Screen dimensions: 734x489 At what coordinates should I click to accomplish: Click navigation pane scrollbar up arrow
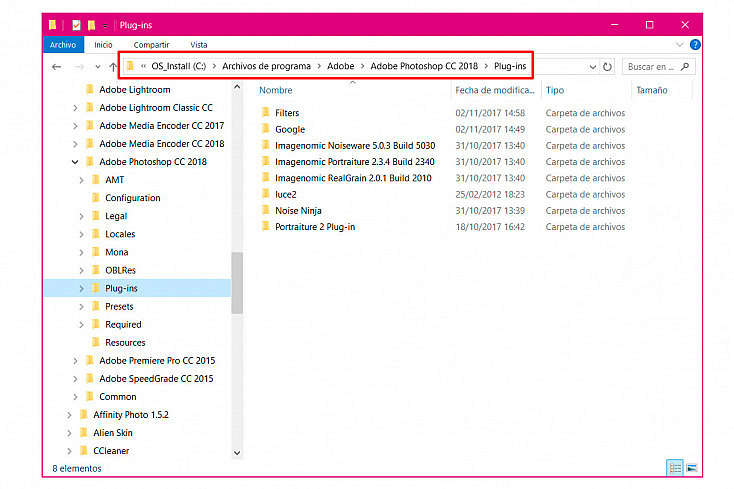coord(237,87)
